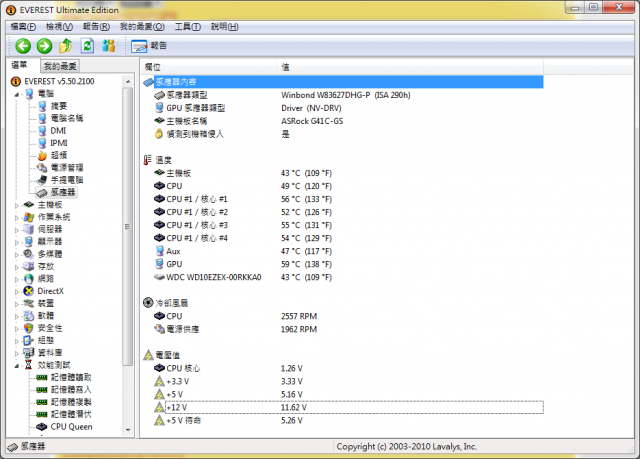Expand the 伺服器 tree node
Image resolution: width=640 pixels, height=459 pixels.
pos(17,230)
